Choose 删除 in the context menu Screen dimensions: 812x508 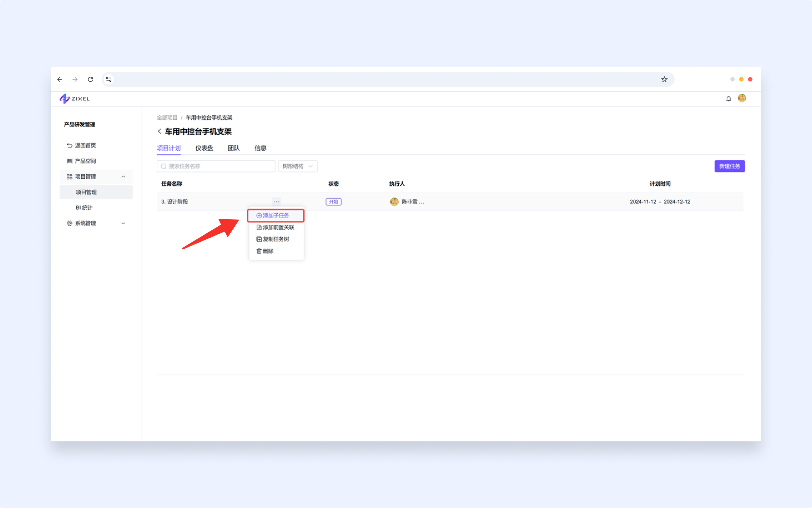(x=276, y=251)
